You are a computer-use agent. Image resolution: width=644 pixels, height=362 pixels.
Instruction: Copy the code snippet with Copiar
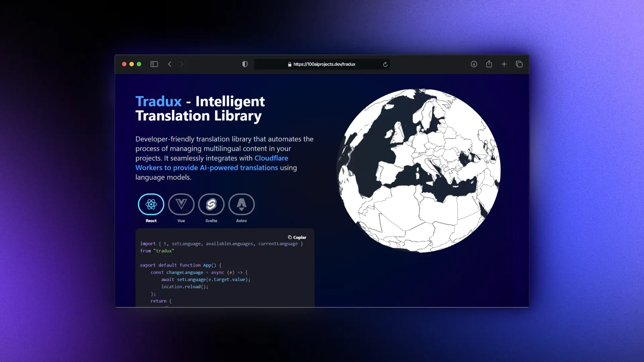click(297, 237)
